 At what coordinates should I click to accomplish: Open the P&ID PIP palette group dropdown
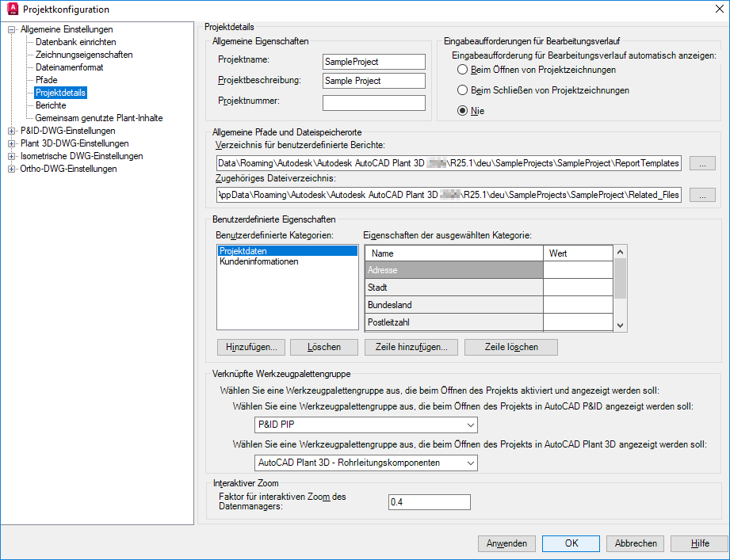point(365,425)
